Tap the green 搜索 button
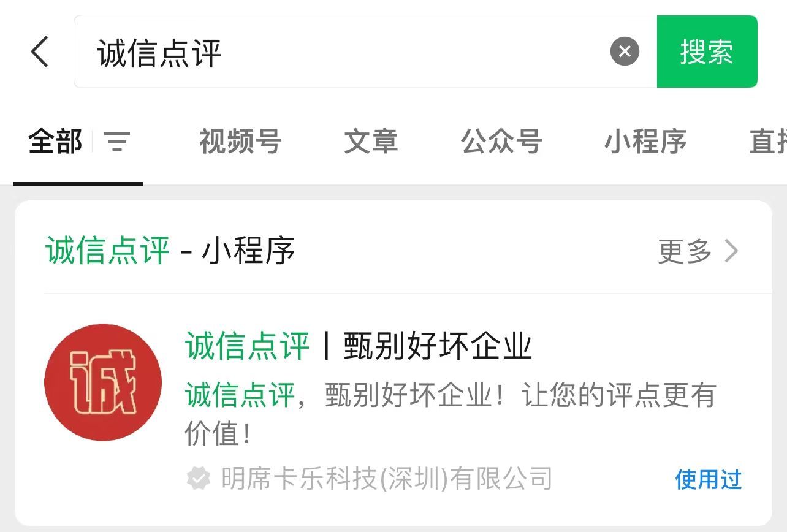The width and height of the screenshot is (787, 532). pyautogui.click(x=707, y=51)
